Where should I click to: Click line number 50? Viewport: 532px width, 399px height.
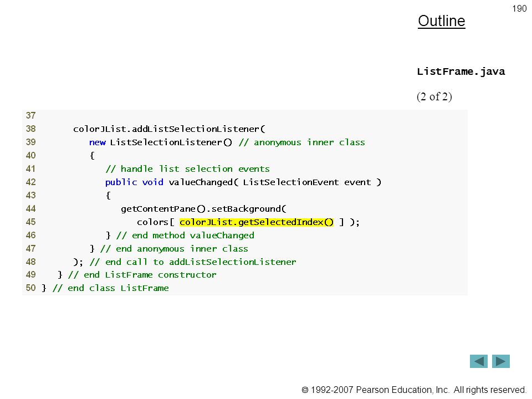30,288
